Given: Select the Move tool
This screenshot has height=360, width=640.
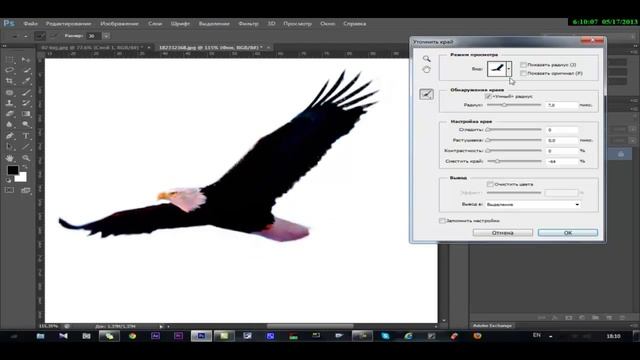Looking at the screenshot, I should [x=26, y=60].
